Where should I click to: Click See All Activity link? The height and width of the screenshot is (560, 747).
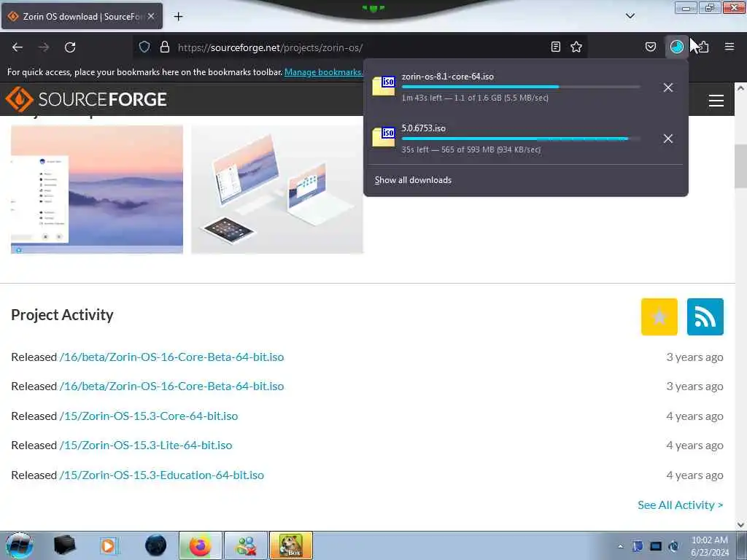click(x=681, y=505)
